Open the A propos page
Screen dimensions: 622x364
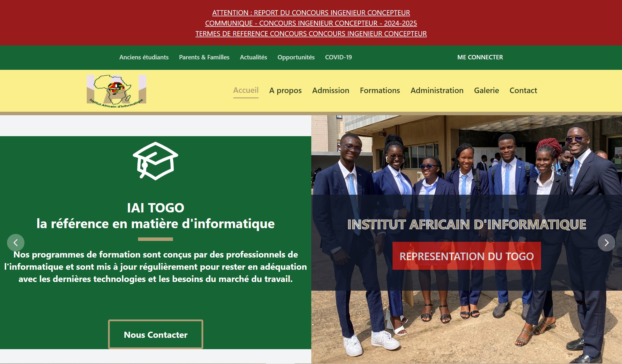coord(285,90)
